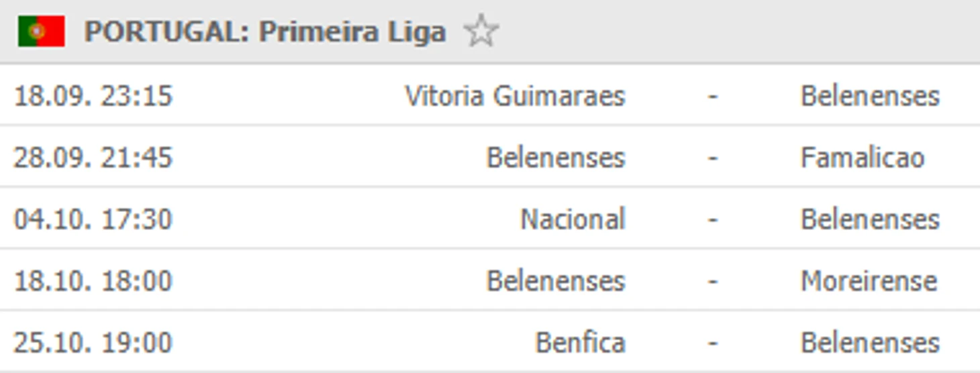Click the score dash in Benfica match row

tap(712, 342)
